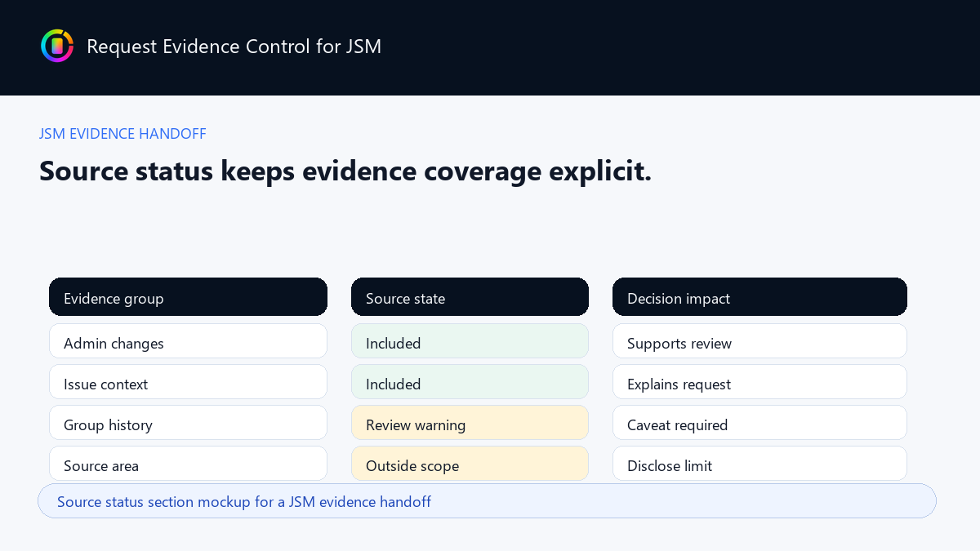Select the Explains request cell
The height and width of the screenshot is (551, 980).
point(759,382)
